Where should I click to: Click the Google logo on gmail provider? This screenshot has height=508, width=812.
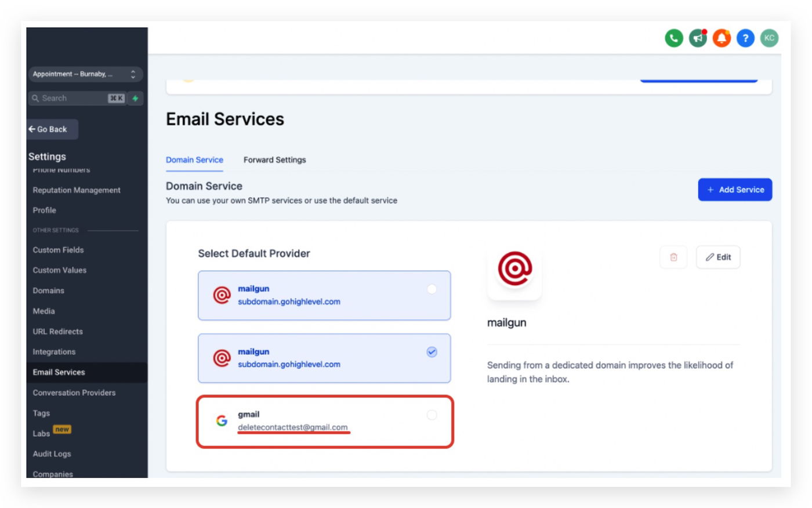(222, 420)
